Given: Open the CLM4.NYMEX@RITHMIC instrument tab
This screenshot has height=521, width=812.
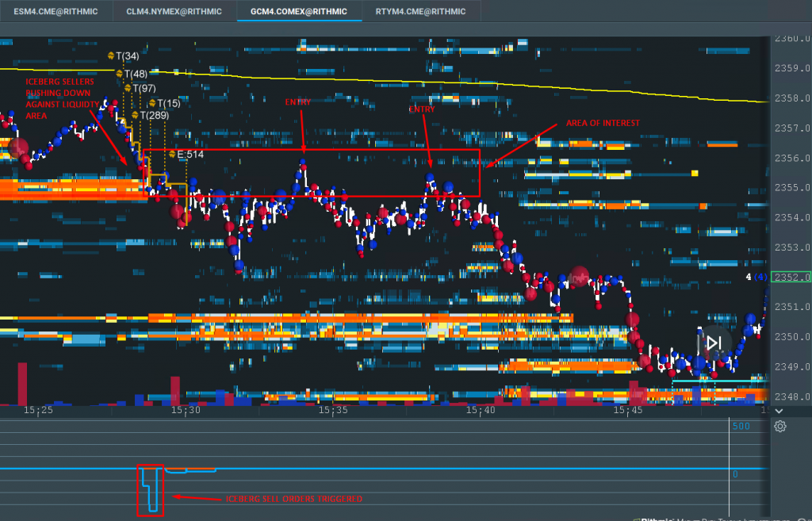Looking at the screenshot, I should tap(175, 11).
